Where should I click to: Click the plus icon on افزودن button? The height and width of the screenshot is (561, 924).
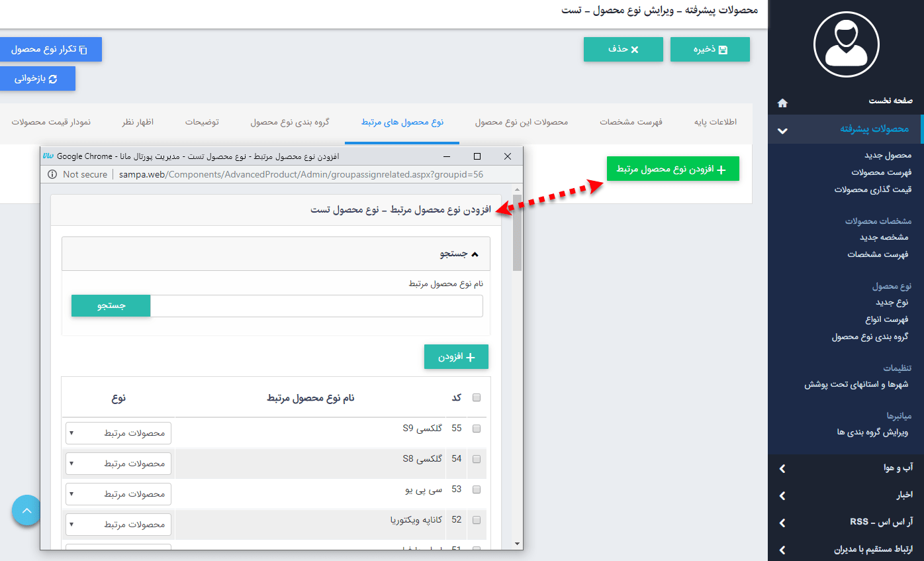coord(471,356)
